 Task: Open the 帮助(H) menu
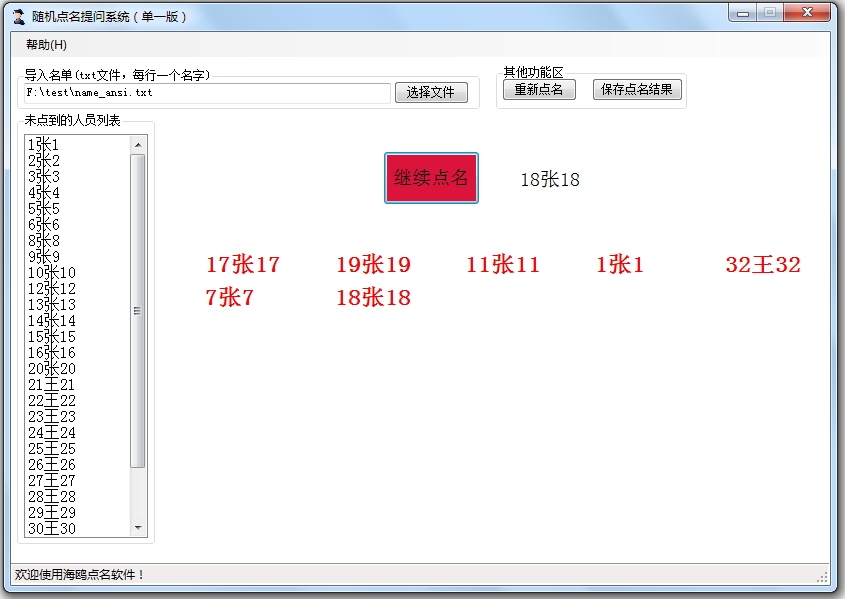pyautogui.click(x=46, y=45)
